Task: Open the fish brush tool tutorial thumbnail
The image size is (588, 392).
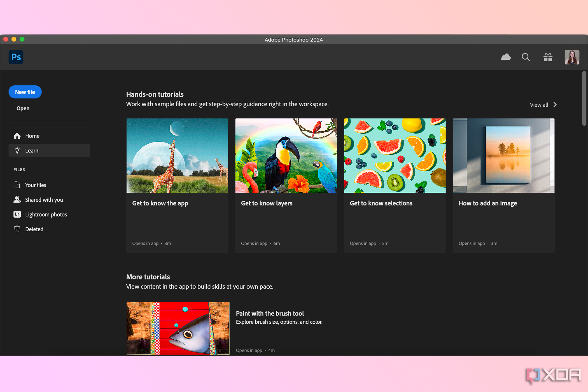Action: 178,329
